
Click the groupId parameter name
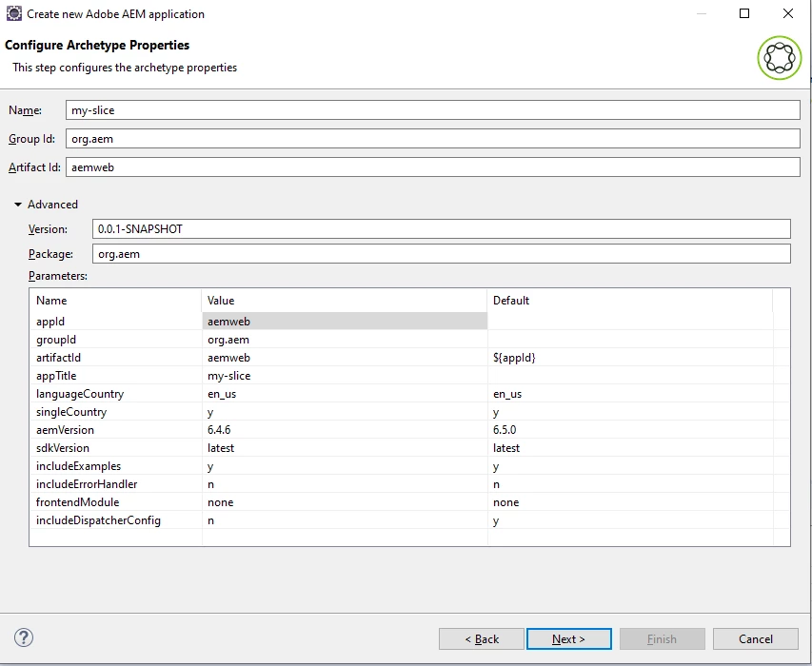point(56,340)
